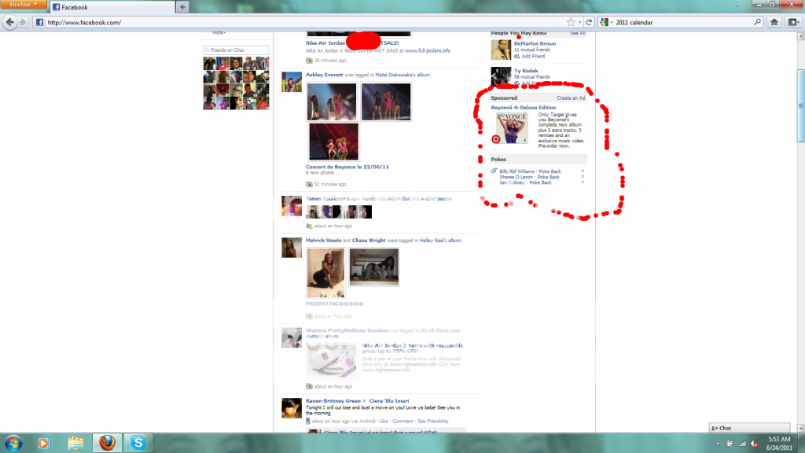805x453 pixels.
Task: Click Poke Back for Shanae D Lenoir
Action: pos(549,177)
